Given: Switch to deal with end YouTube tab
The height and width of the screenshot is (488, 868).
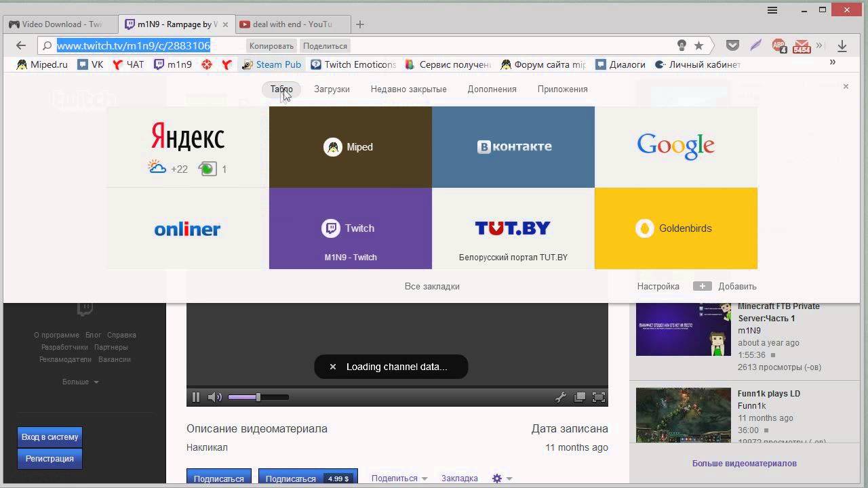Looking at the screenshot, I should coord(292,24).
